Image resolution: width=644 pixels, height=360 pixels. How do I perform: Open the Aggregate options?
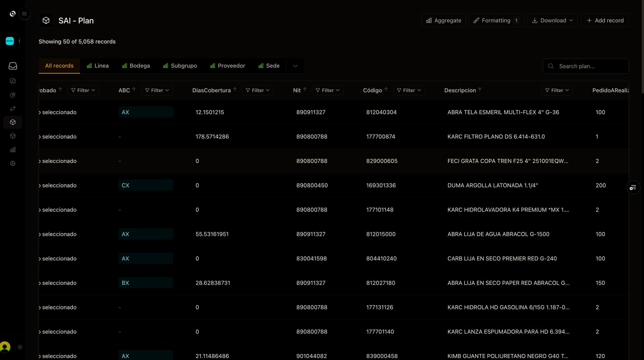click(x=443, y=20)
